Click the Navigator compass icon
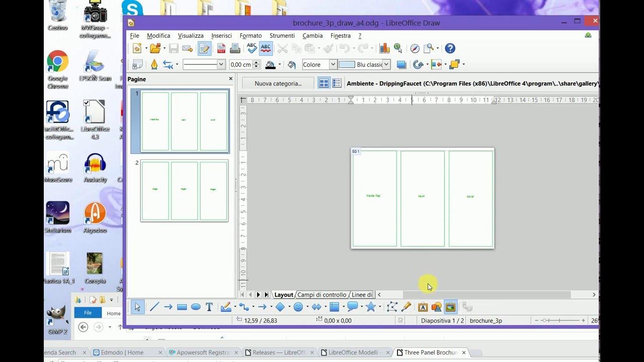Screen dimensions: 644x362 point(415,48)
